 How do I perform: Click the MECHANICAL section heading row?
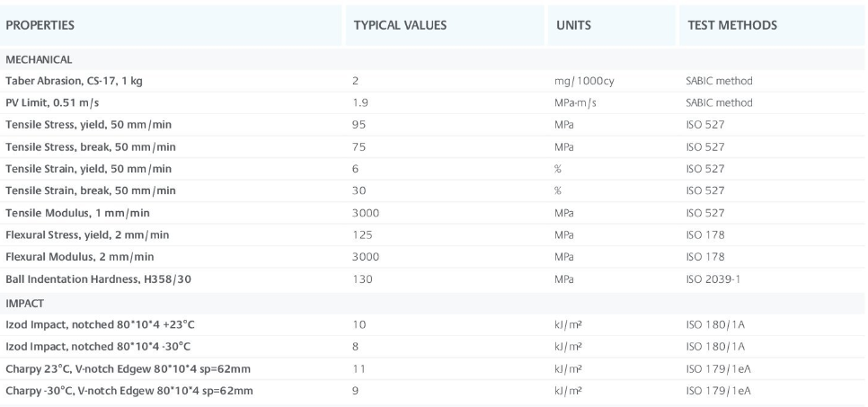click(x=39, y=59)
